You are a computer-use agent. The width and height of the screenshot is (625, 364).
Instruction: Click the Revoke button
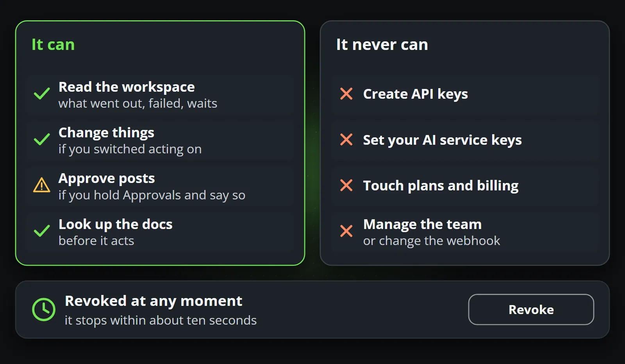pyautogui.click(x=531, y=309)
